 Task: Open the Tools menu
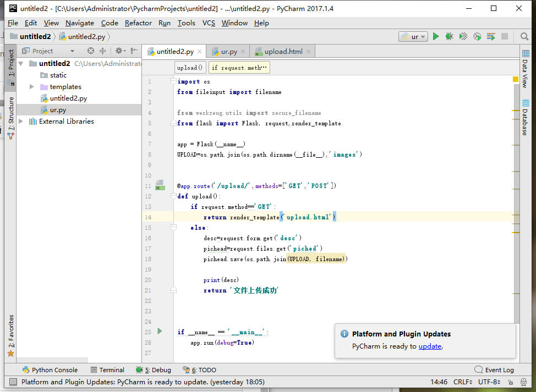point(187,23)
